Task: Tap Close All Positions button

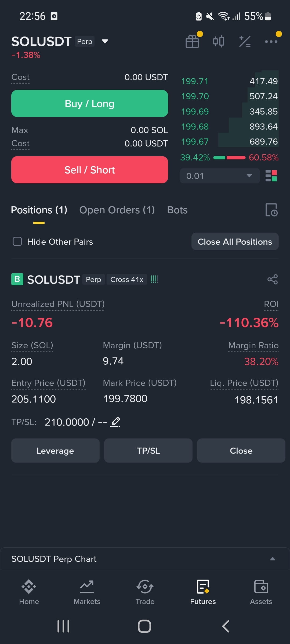Action: [x=235, y=241]
